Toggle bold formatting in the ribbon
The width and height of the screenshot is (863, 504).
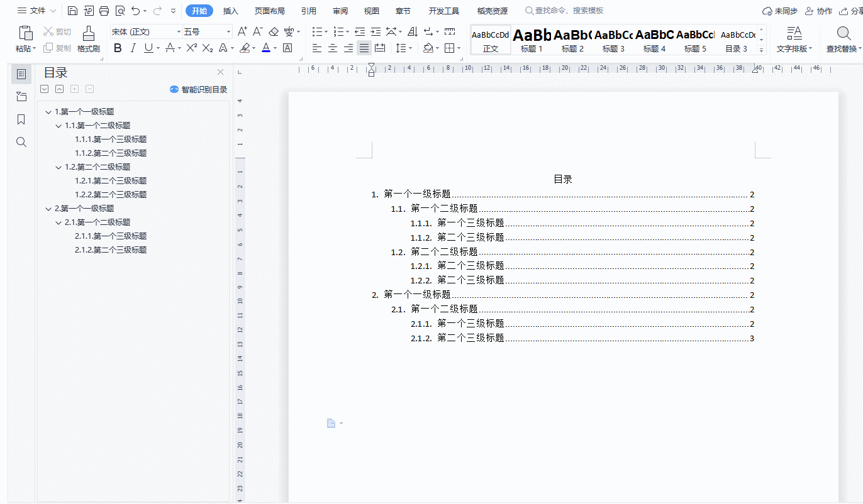[x=118, y=48]
